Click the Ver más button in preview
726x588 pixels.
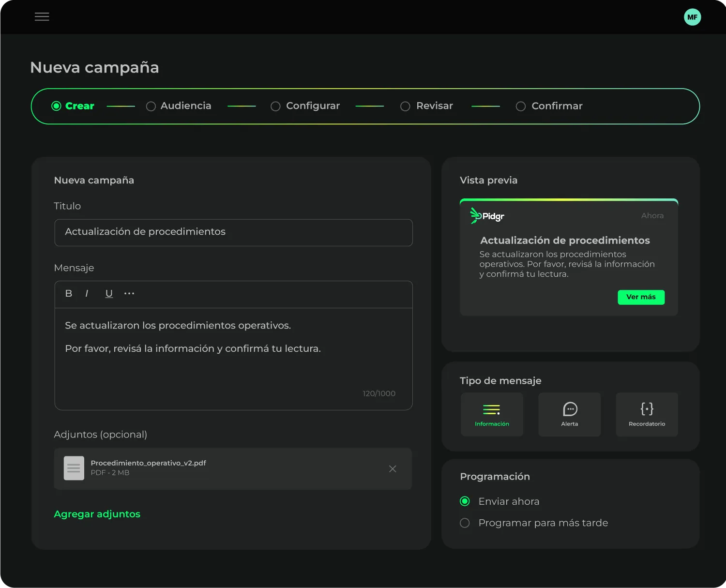[641, 297]
